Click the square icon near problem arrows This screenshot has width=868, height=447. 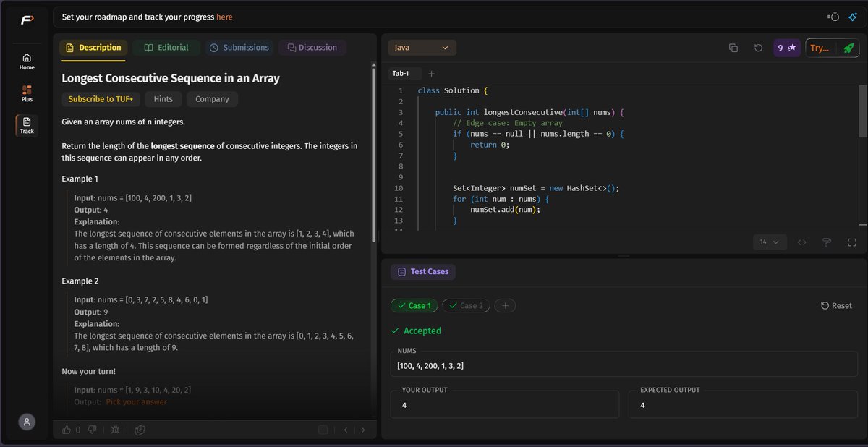coord(323,430)
